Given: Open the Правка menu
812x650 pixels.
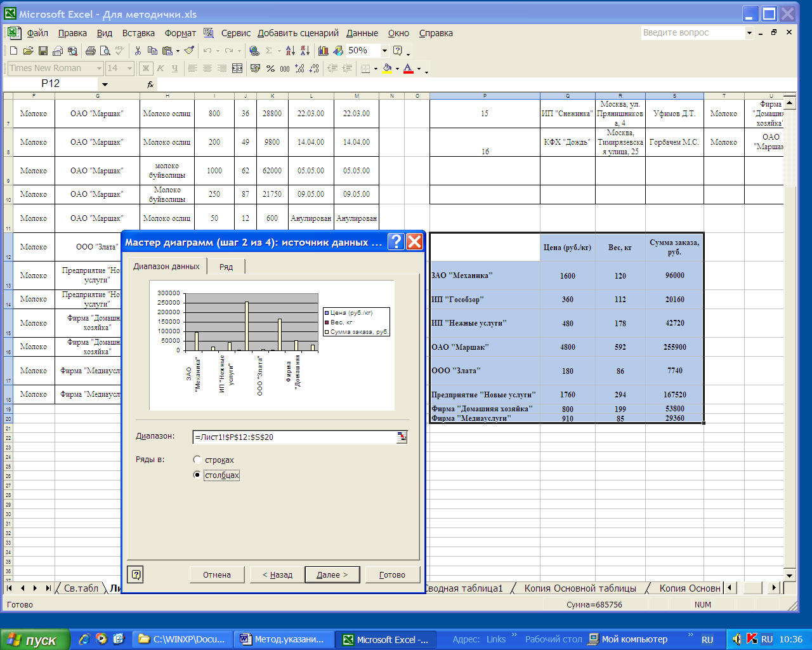Looking at the screenshot, I should pos(72,33).
